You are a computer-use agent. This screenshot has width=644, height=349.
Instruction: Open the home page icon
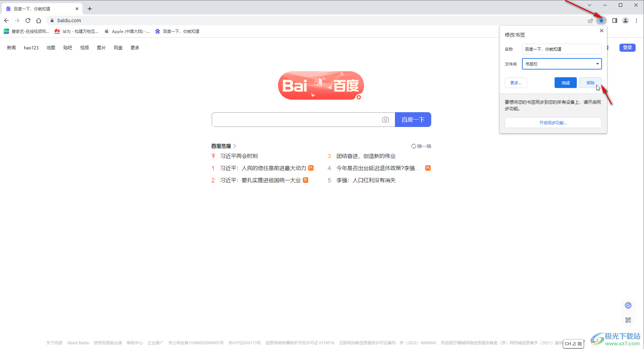pos(39,20)
